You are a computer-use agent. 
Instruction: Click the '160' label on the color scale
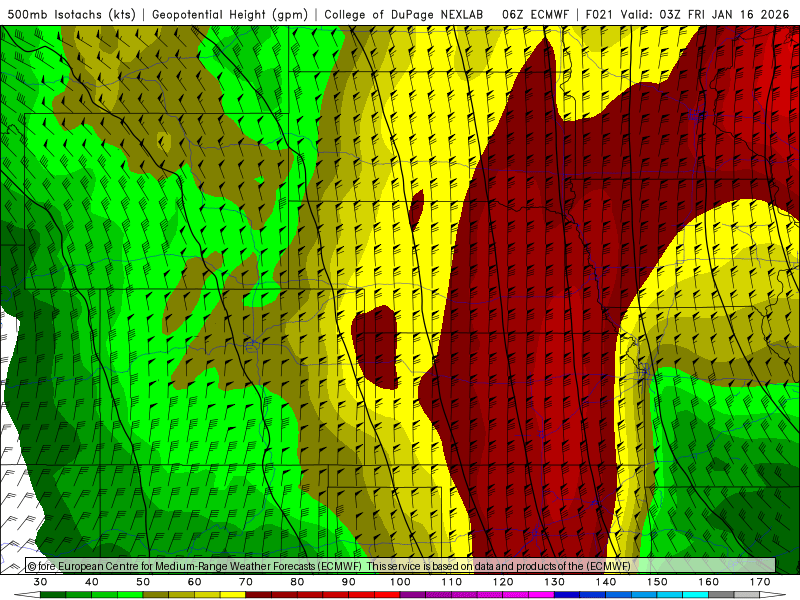pos(709,582)
